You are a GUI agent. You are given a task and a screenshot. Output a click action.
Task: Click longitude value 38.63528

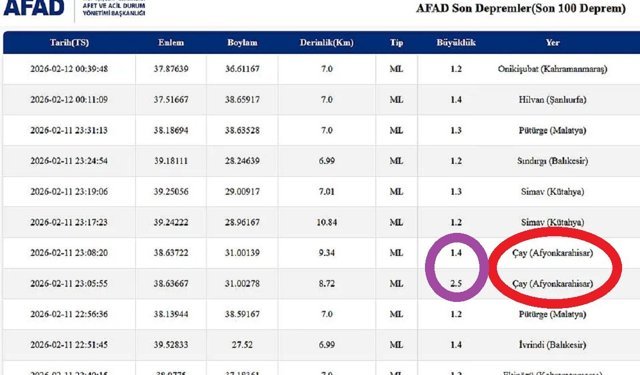[242, 130]
